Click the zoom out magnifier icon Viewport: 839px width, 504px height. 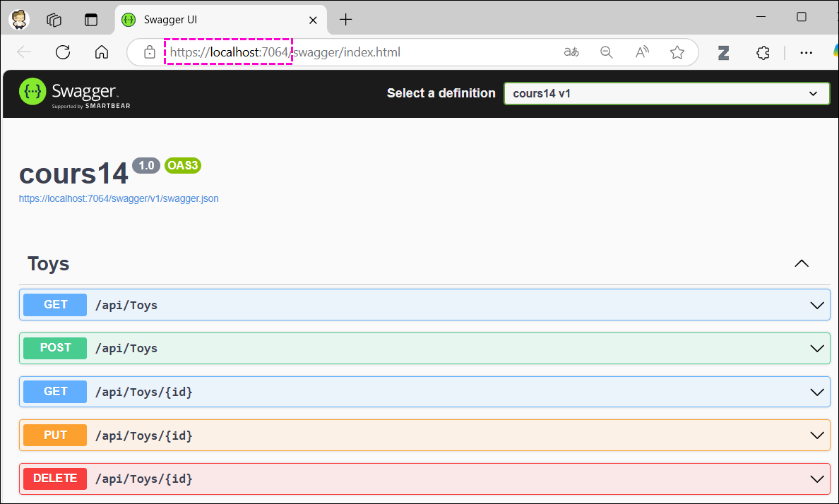pyautogui.click(x=606, y=52)
